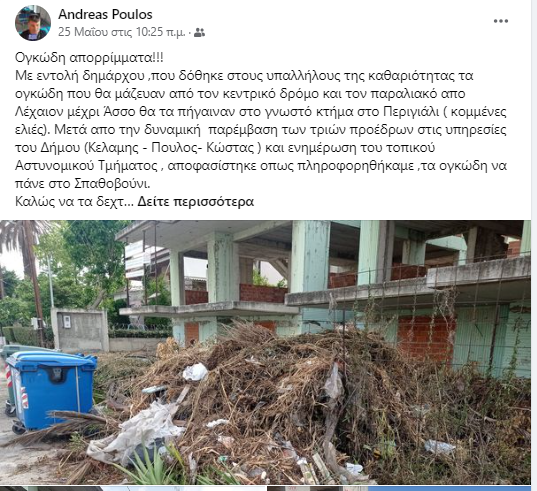Screen dimensions: 537x491
Task: Visit the Andreas Poulos profile name link
Action: pos(105,14)
